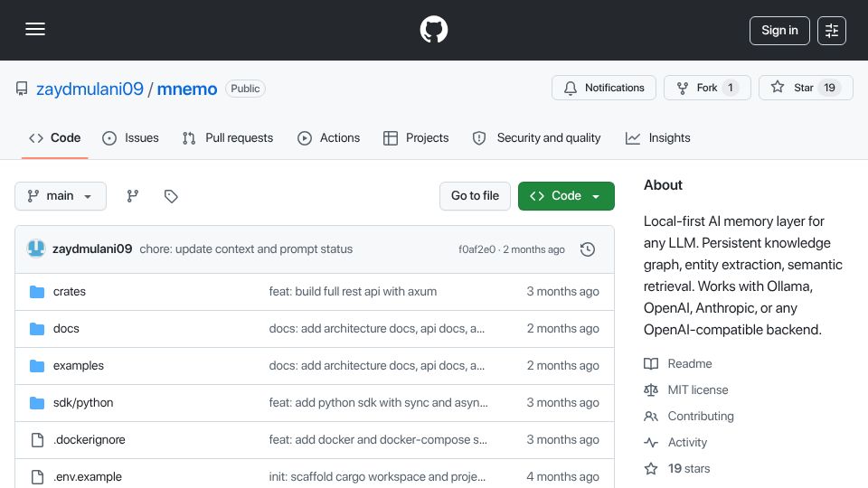Click the Readme book icon
Image resolution: width=868 pixels, height=488 pixels.
tap(651, 363)
